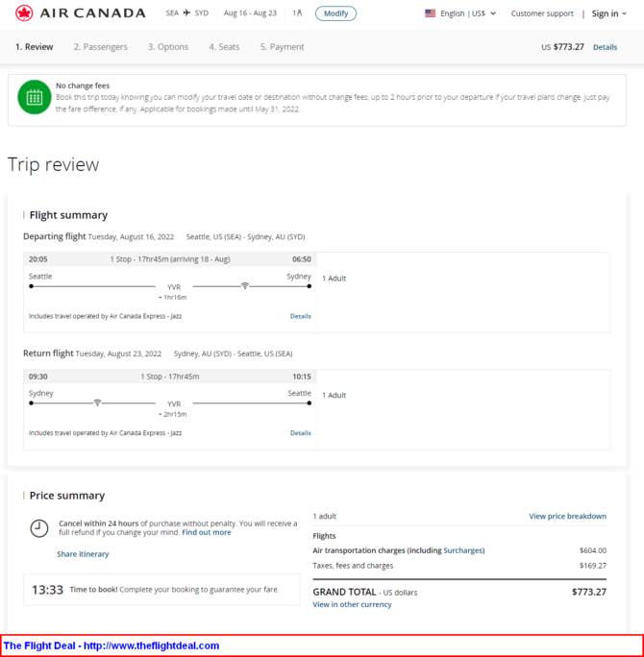The image size is (644, 657).
Task: Go to the 5. Payment step
Action: [x=283, y=47]
